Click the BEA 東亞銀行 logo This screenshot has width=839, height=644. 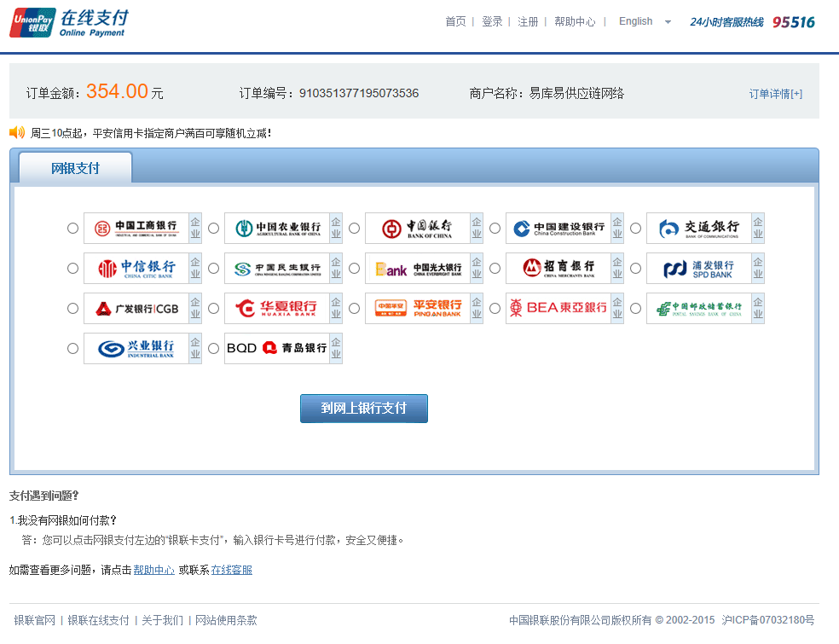(x=558, y=308)
